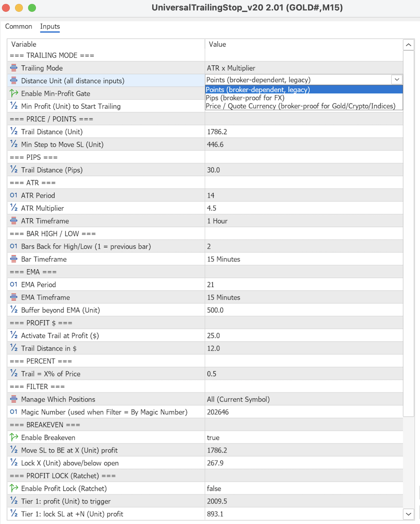This screenshot has height=524, width=420.
Task: Click the fraction icon next to ATR Multiplier
Action: pos(14,208)
